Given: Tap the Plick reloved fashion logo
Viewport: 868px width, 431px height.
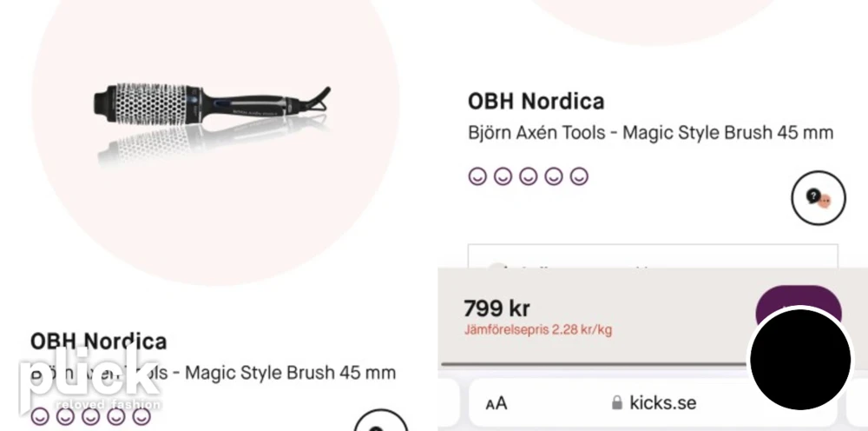Looking at the screenshot, I should [90, 382].
